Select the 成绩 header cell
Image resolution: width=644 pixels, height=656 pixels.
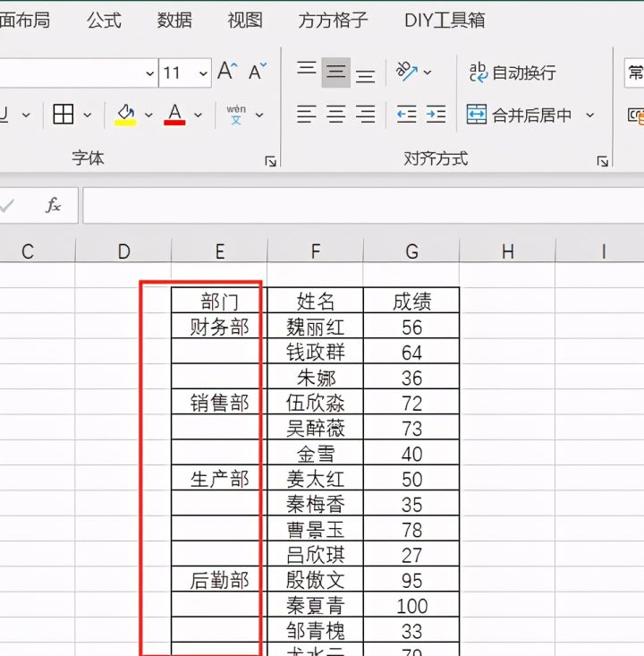pyautogui.click(x=411, y=301)
